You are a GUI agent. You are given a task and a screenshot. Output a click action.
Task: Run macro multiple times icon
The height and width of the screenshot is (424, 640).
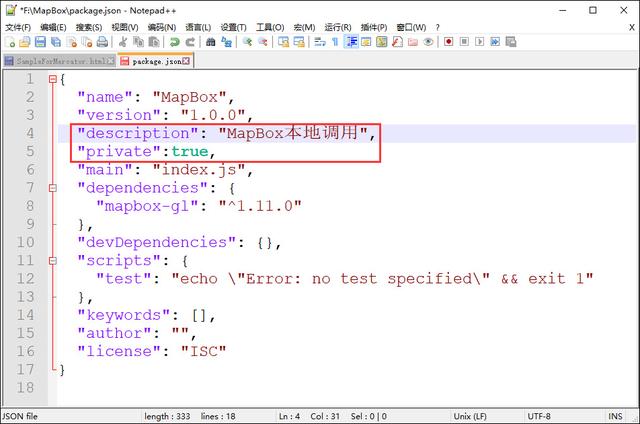click(495, 42)
